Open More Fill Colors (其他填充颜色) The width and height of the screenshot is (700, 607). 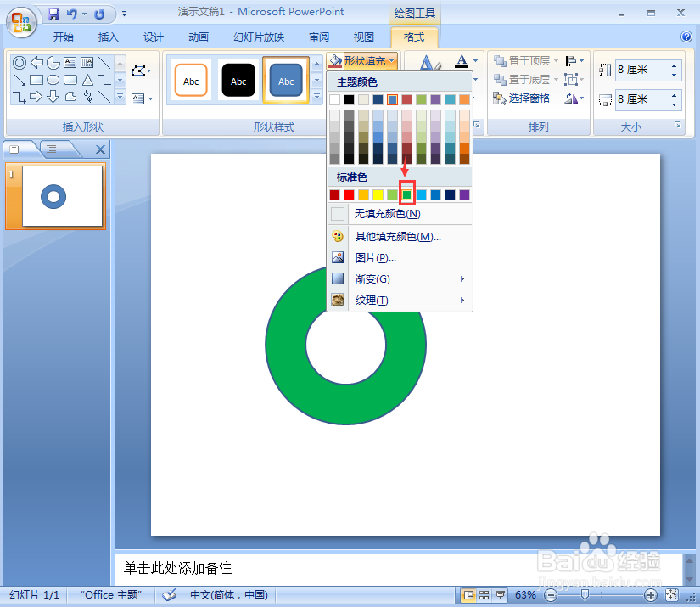400,237
